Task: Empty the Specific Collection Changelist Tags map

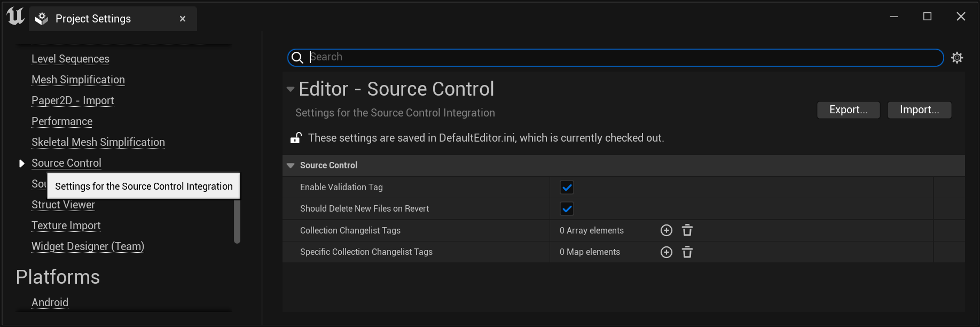Action: [687, 252]
